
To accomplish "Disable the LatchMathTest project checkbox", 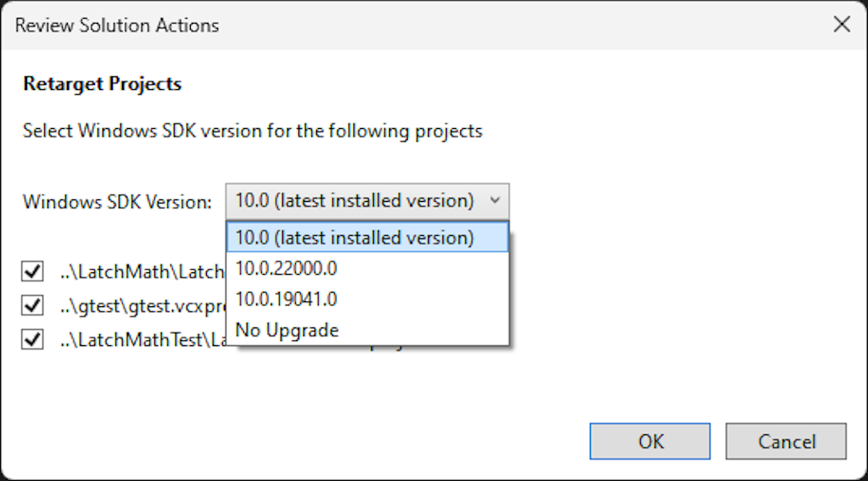I will pyautogui.click(x=32, y=339).
